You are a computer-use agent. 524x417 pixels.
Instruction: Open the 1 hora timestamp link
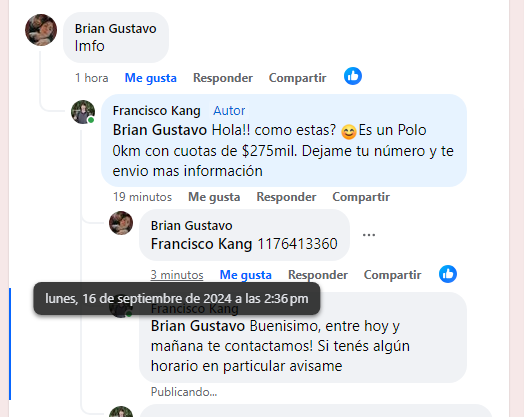[x=92, y=78]
